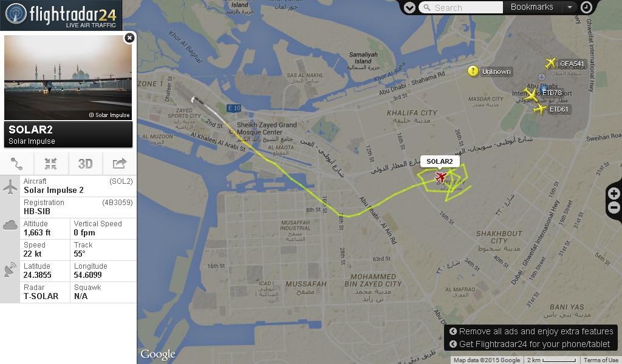
Task: Open the Bookmarks dropdown arrow
Action: (570, 7)
